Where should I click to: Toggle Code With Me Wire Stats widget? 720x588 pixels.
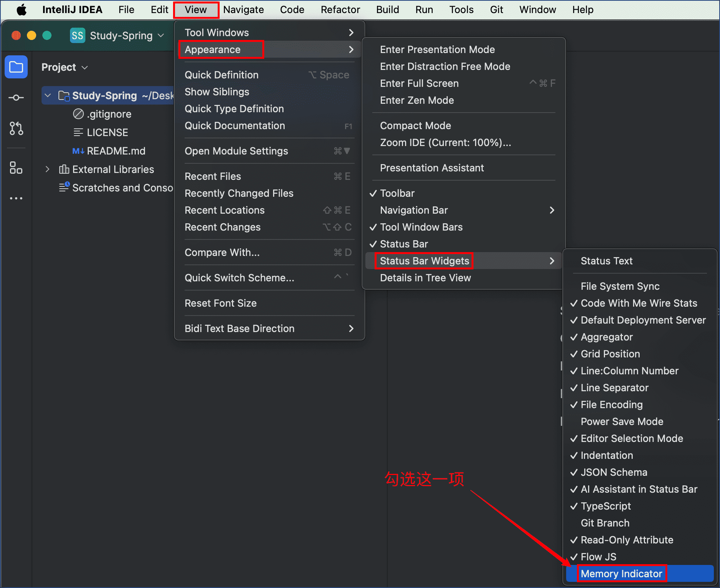point(640,303)
